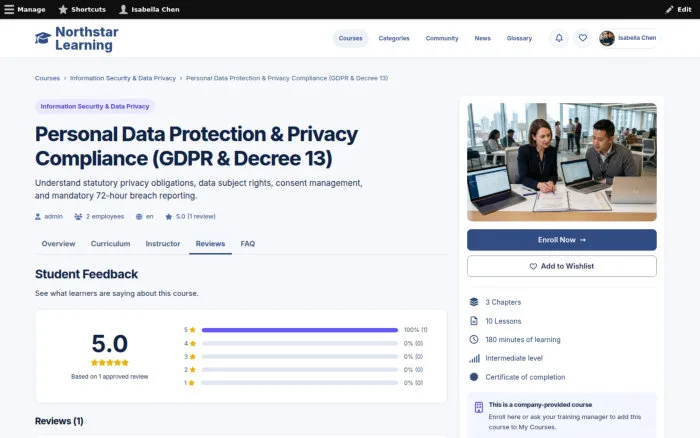Click Information Security & Data Privacy breadcrumb
Screen dimensions: 700x438
pos(123,78)
